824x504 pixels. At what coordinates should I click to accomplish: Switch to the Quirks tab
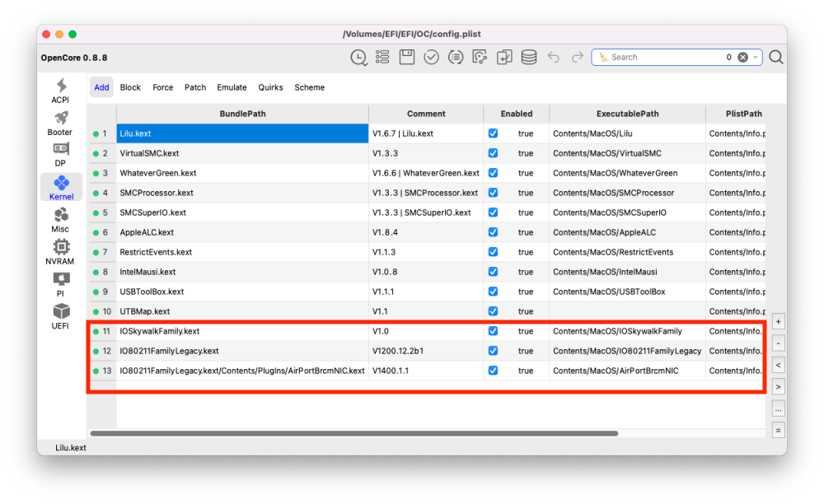click(270, 87)
